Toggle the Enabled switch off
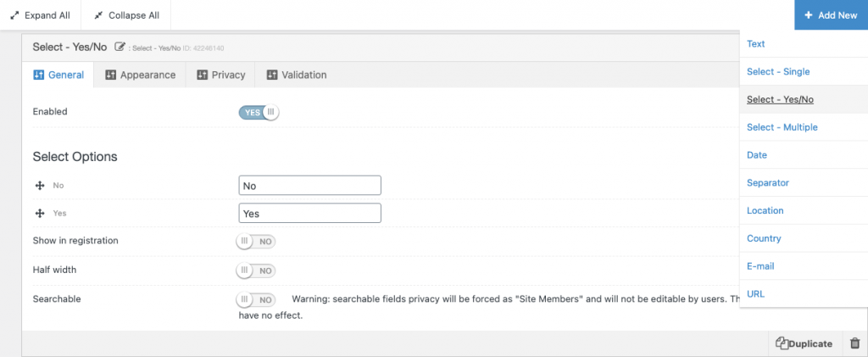The width and height of the screenshot is (868, 357). pos(259,113)
